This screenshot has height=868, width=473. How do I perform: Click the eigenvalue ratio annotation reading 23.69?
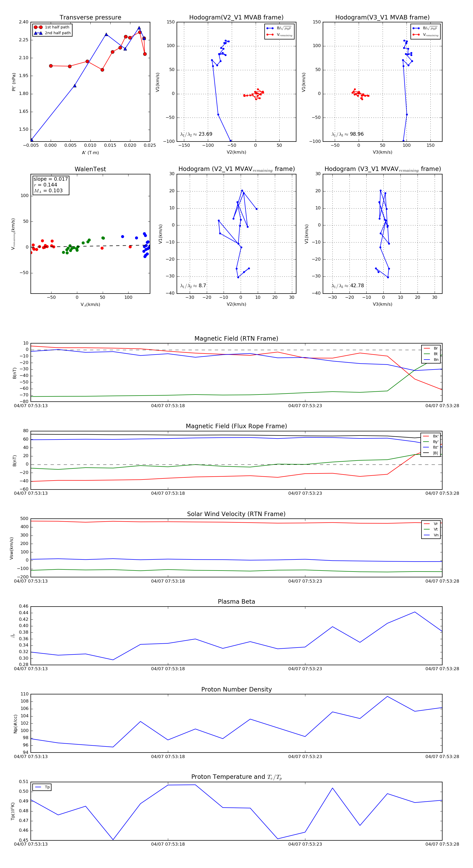(196, 134)
